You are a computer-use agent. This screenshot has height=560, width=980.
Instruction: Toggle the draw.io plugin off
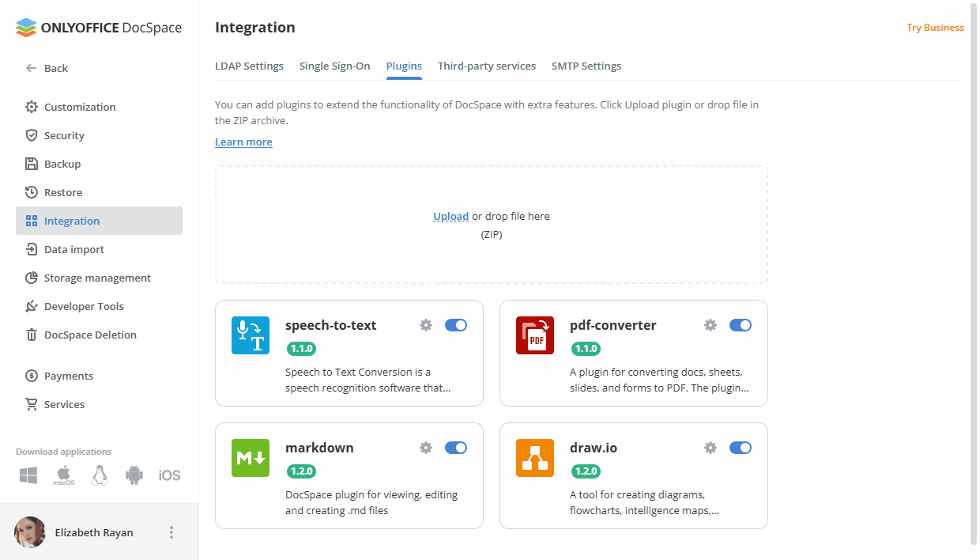coord(741,447)
